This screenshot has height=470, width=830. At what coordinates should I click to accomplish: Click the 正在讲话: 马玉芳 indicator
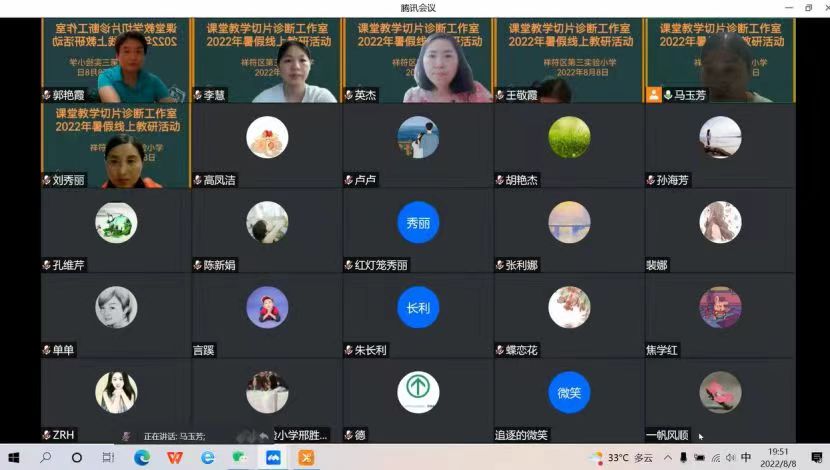click(x=175, y=437)
